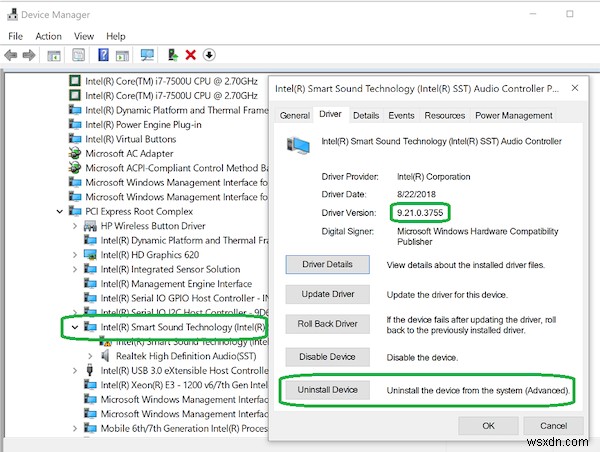The image size is (600, 452).
Task: Click speaker icon of Realtek High Definition Audio(SST)
Action: [105, 356]
